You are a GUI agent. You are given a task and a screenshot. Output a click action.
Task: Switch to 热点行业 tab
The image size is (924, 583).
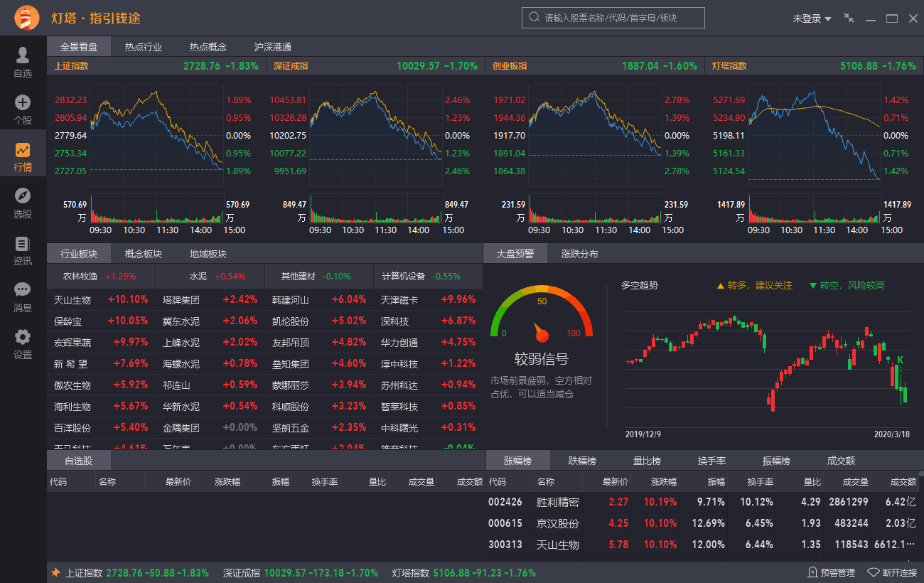coord(144,47)
